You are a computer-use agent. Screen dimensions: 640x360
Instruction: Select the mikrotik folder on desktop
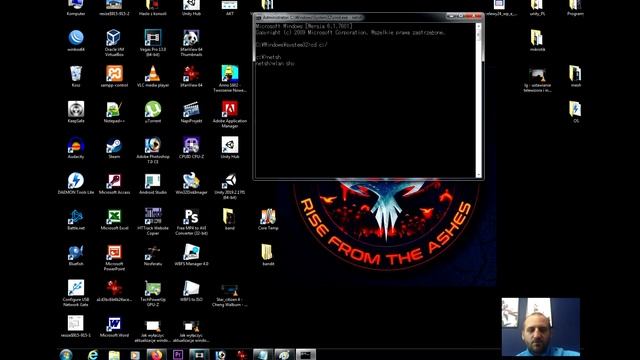point(537,40)
